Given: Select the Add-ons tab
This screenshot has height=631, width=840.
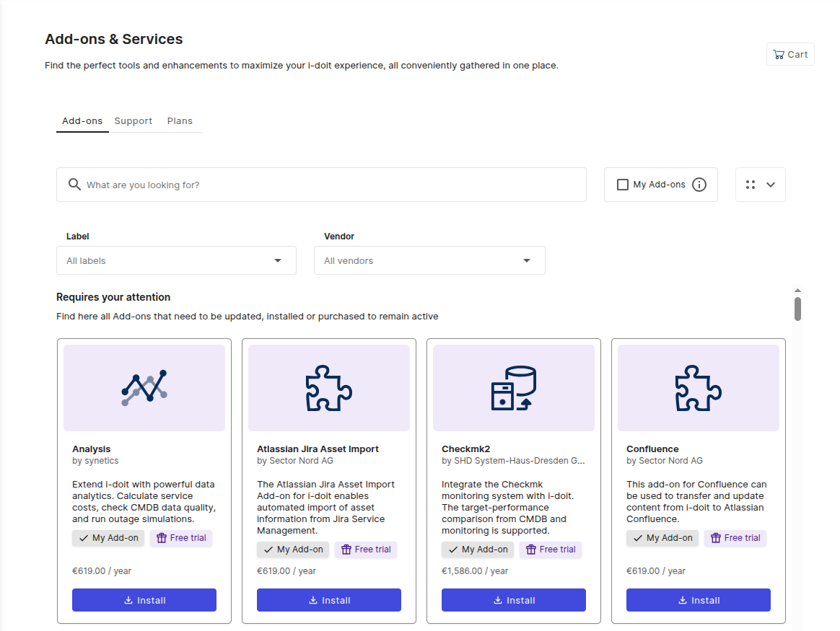Looking at the screenshot, I should pos(82,121).
